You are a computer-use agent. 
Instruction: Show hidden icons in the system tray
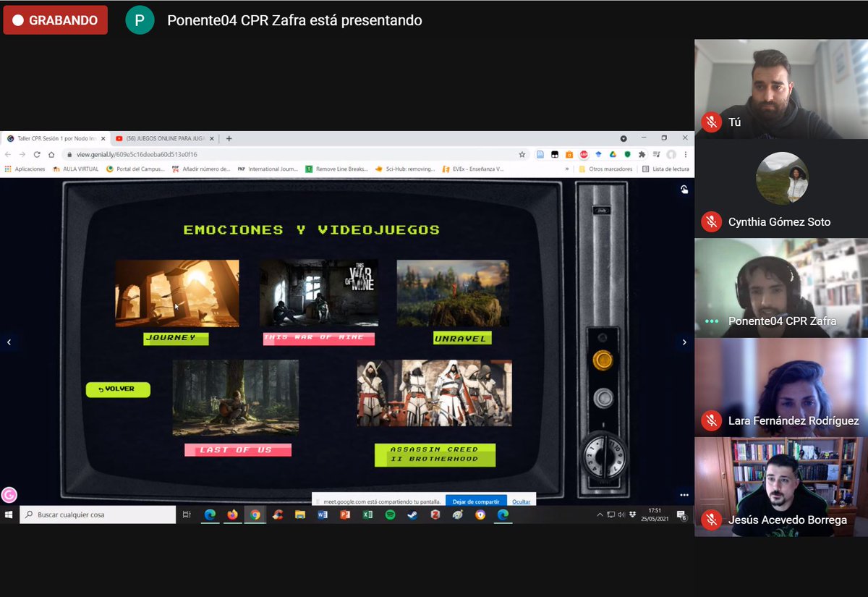[601, 515]
